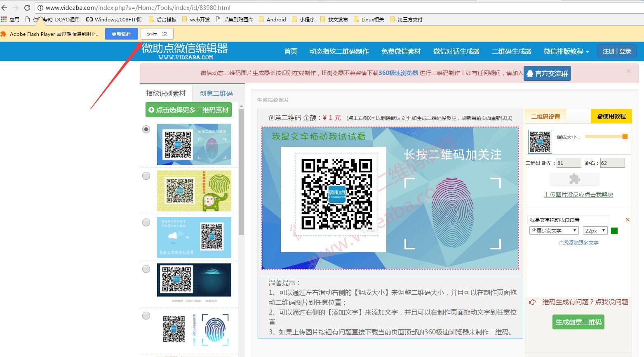Expand the 微信排版教程 nav dropdown

tap(566, 51)
